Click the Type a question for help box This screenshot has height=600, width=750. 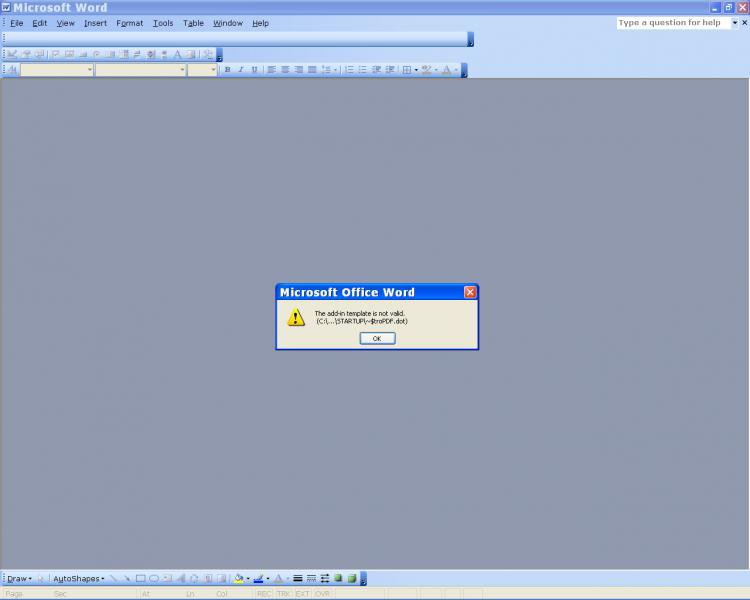click(673, 22)
